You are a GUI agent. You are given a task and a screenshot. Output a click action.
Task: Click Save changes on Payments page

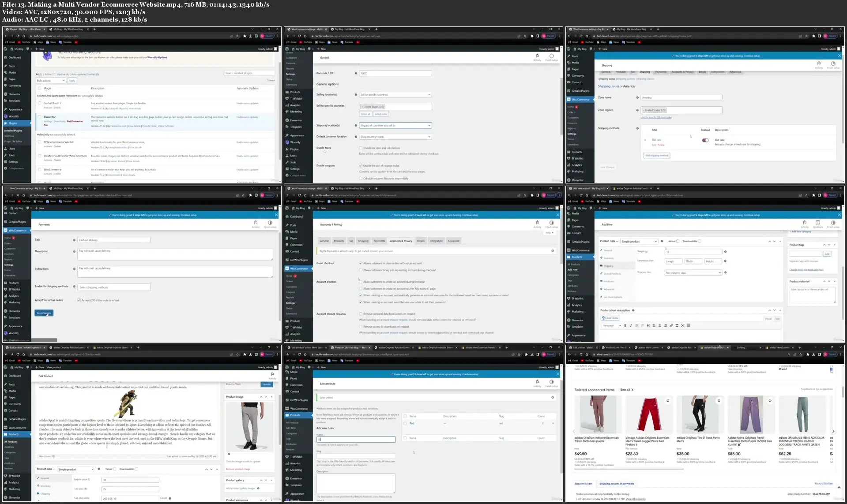(44, 313)
